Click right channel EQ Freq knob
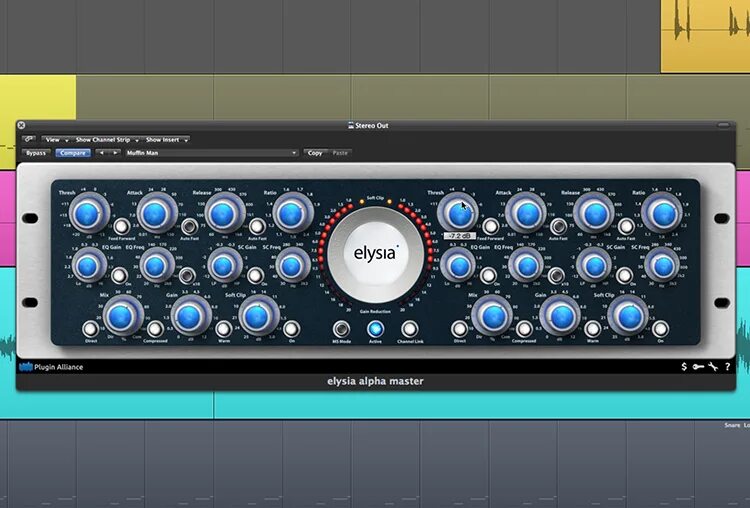Viewport: 750px width, 508px height. [526, 266]
